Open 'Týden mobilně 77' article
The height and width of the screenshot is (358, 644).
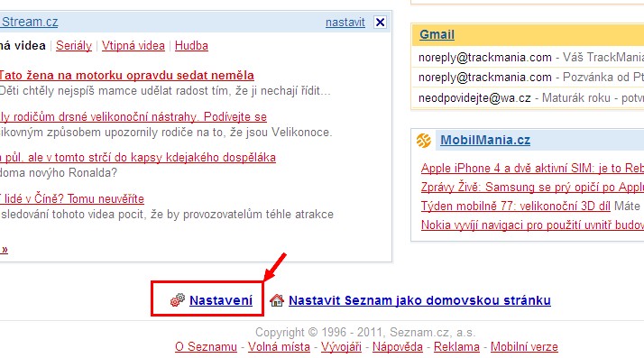515,206
